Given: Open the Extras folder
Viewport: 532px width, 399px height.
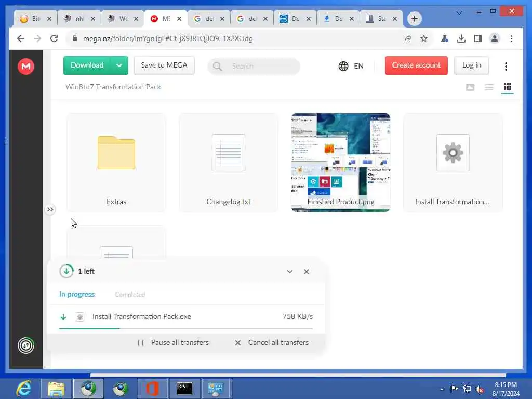Looking at the screenshot, I should [116, 163].
